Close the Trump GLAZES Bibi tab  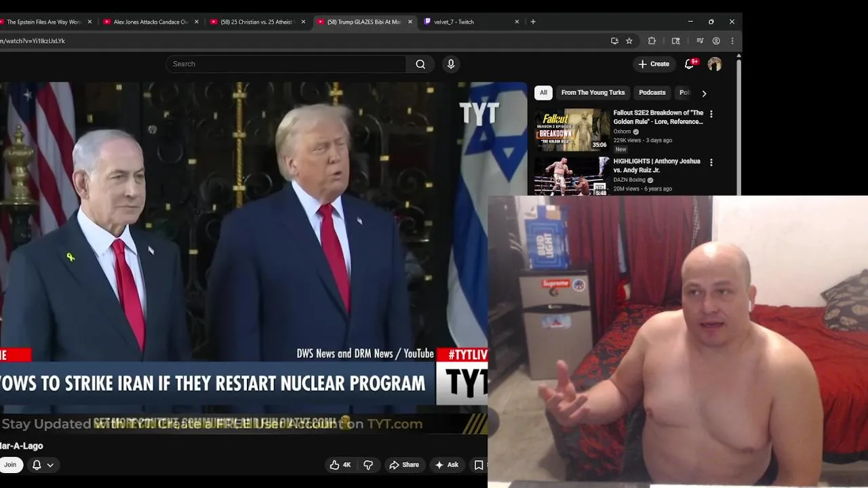[410, 22]
